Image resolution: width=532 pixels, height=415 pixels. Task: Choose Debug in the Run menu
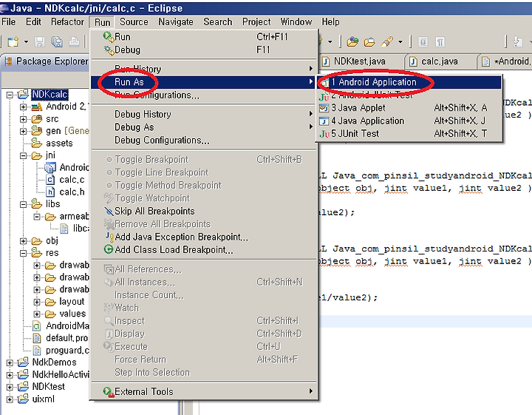205,50
